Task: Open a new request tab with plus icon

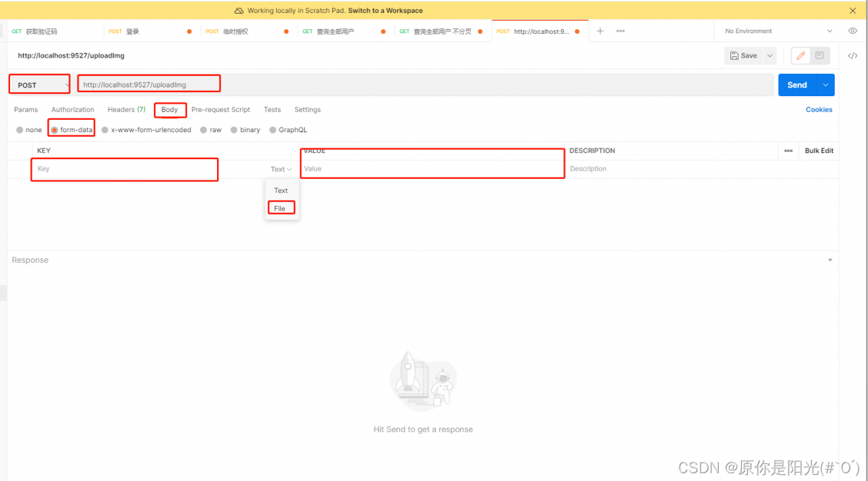Action: coord(599,30)
